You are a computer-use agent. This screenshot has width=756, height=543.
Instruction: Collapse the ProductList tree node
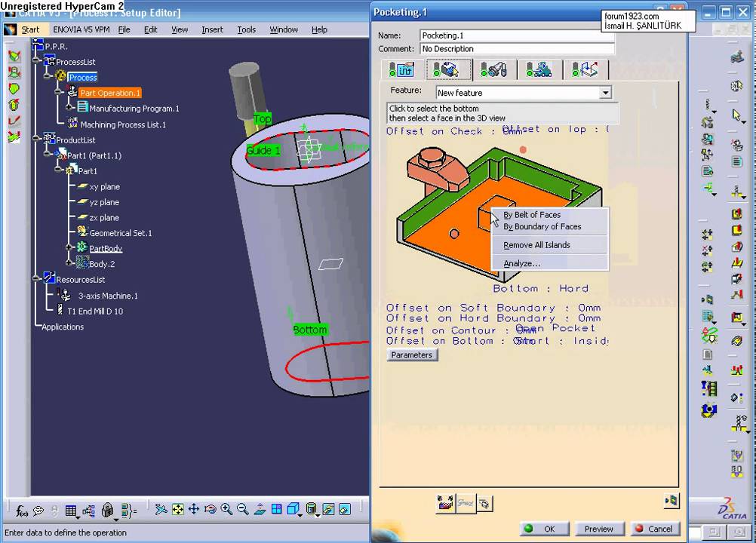click(37, 139)
